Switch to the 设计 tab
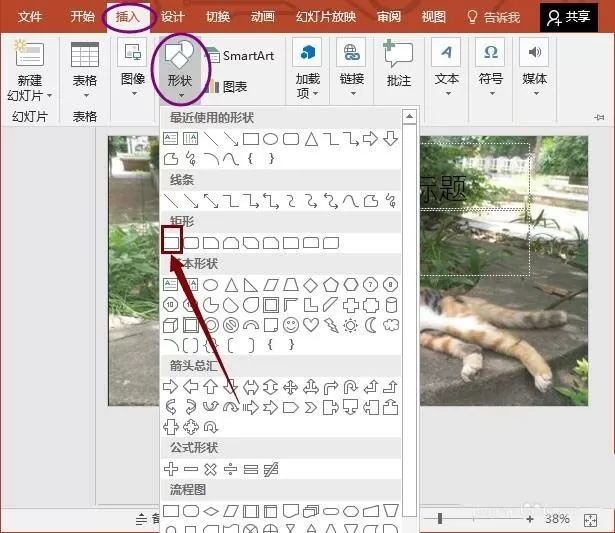Viewport: 615px width, 533px height. click(173, 17)
